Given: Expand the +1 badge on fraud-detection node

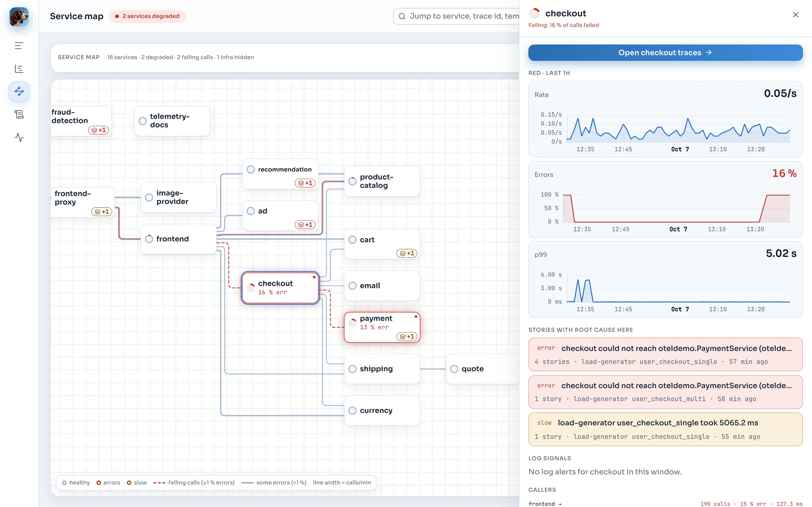Looking at the screenshot, I should coord(98,130).
